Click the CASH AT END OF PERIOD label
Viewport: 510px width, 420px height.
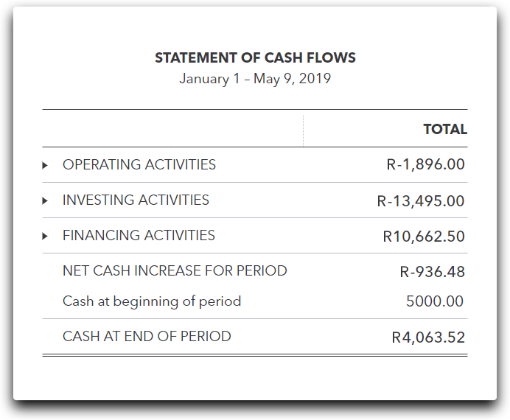147,337
